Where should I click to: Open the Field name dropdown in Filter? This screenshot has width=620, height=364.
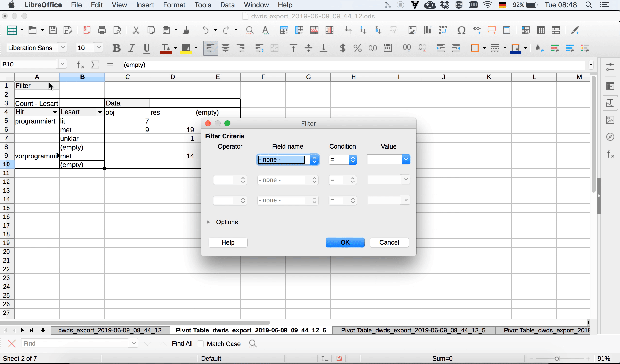point(314,159)
